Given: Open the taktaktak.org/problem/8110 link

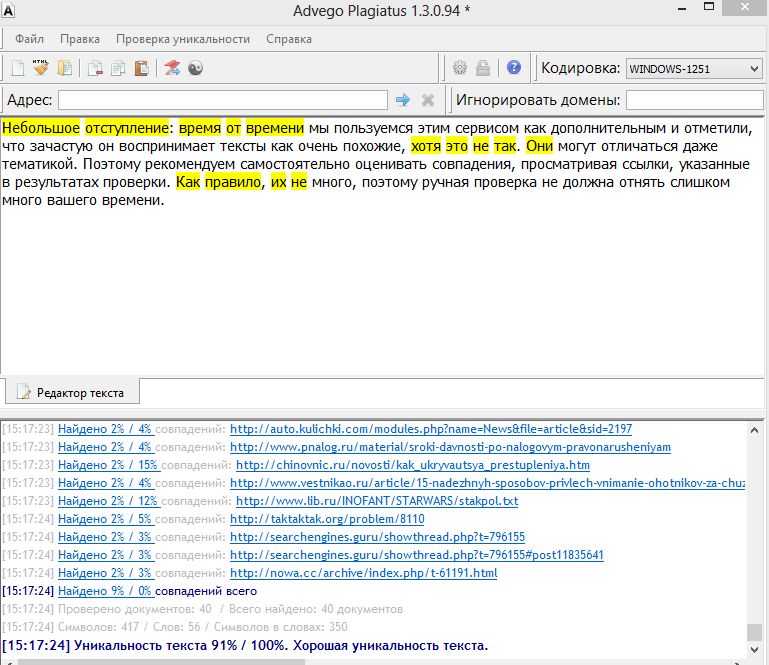Looking at the screenshot, I should pyautogui.click(x=327, y=519).
